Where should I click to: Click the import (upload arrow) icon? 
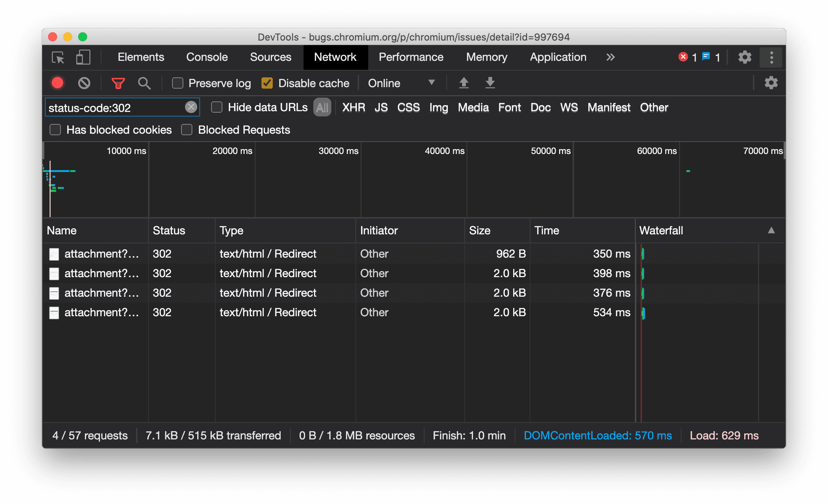click(x=463, y=83)
